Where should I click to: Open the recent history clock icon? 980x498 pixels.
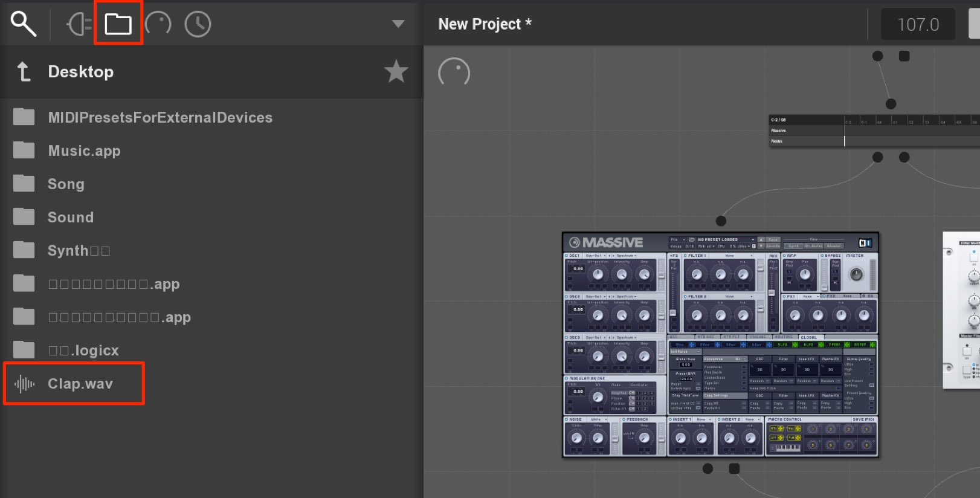198,24
